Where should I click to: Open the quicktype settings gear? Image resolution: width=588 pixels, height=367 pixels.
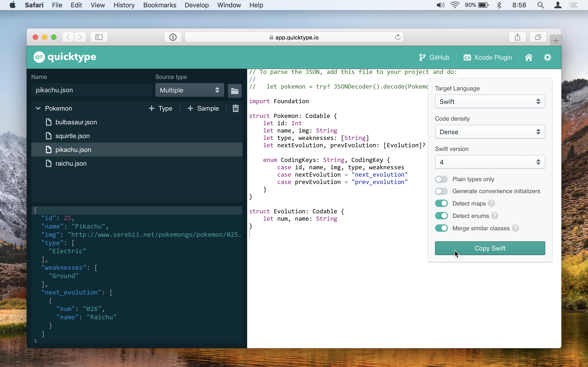pos(547,57)
